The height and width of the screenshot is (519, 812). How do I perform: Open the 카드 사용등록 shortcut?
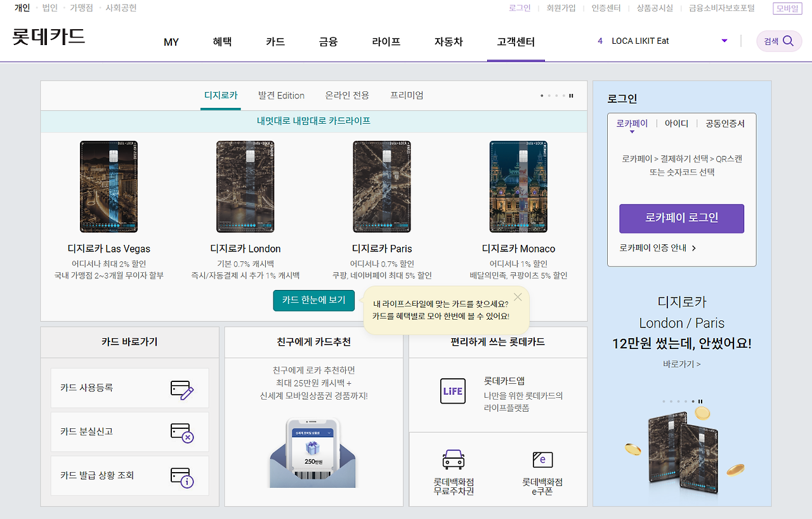(129, 388)
